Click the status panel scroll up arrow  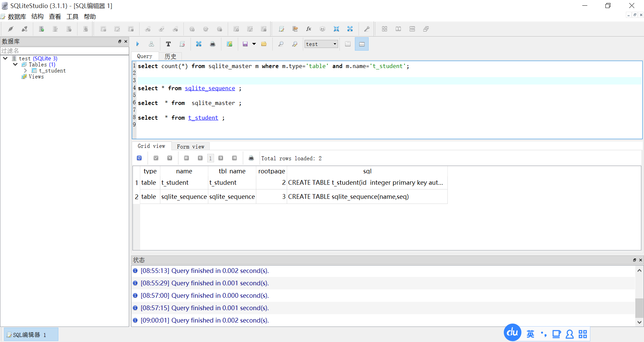tap(639, 270)
